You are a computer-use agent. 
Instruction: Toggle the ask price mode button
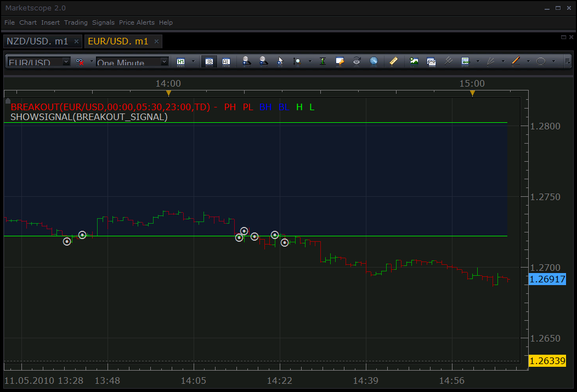click(x=226, y=61)
